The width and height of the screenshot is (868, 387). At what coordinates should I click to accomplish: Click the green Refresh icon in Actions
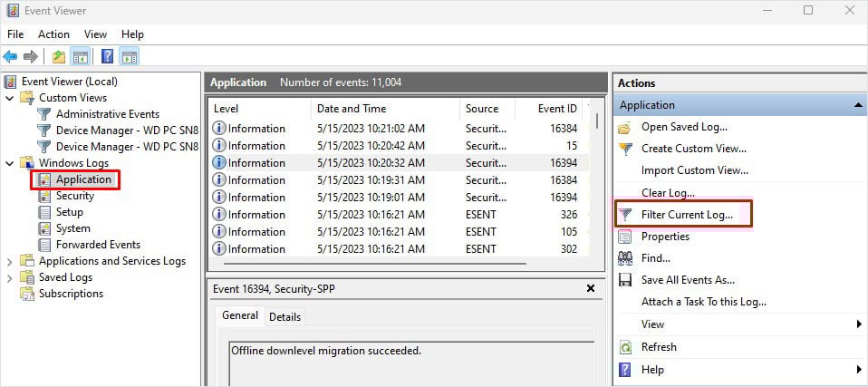click(625, 347)
